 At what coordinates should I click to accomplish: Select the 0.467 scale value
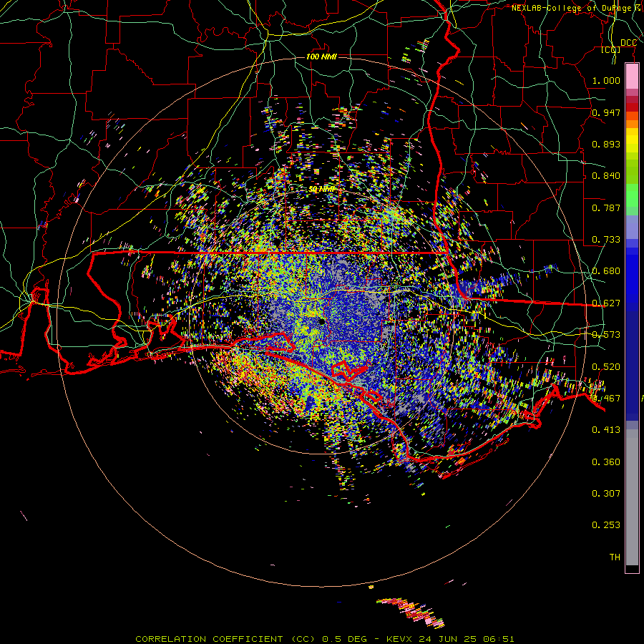[x=606, y=399]
